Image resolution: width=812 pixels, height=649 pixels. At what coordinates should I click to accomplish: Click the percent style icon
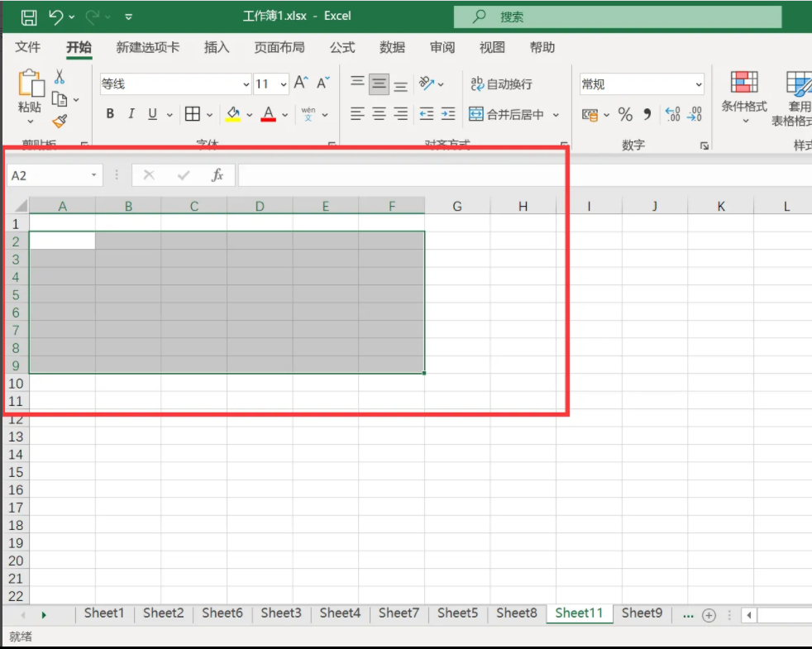tap(625, 114)
